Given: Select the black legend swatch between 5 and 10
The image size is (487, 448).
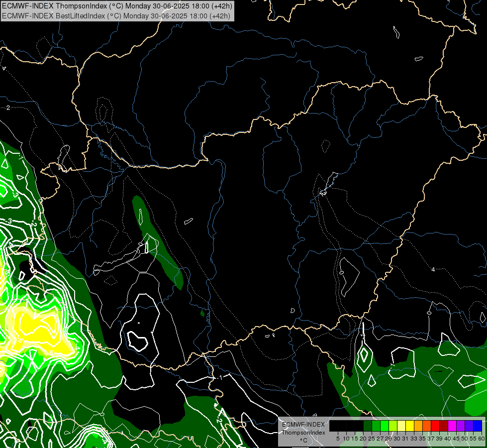Looking at the screenshot, I should tap(342, 426).
